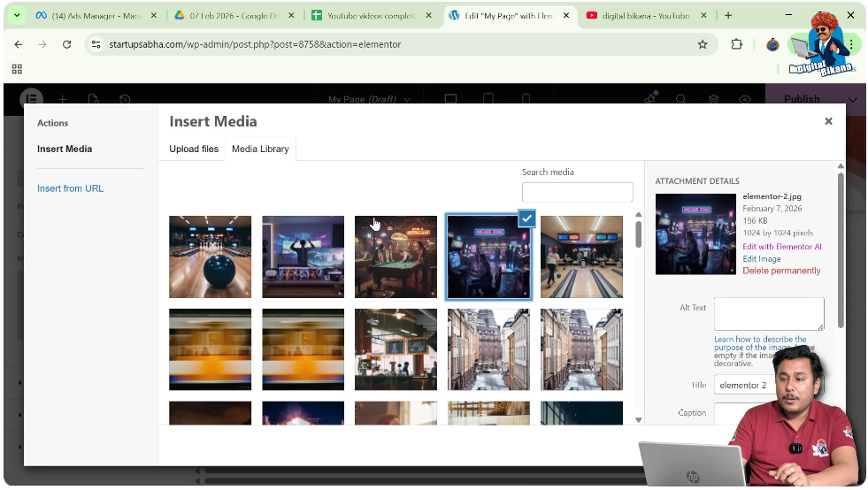Select the pool table thumbnail

396,256
